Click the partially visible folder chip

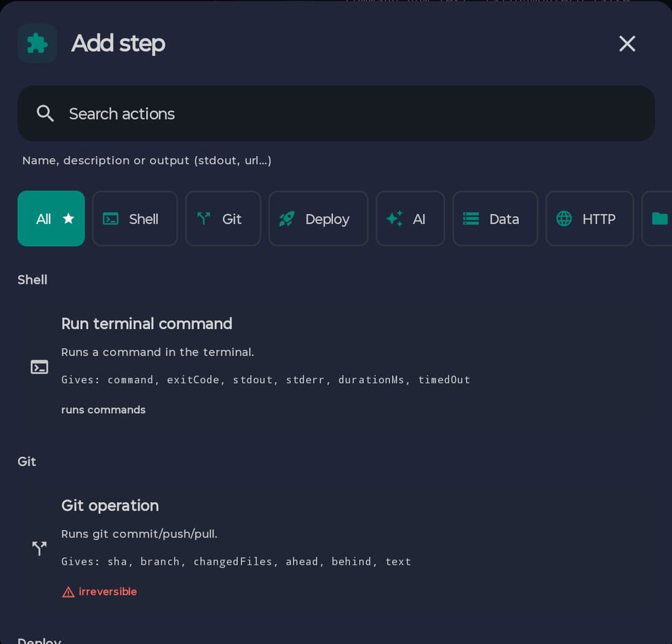coord(657,218)
